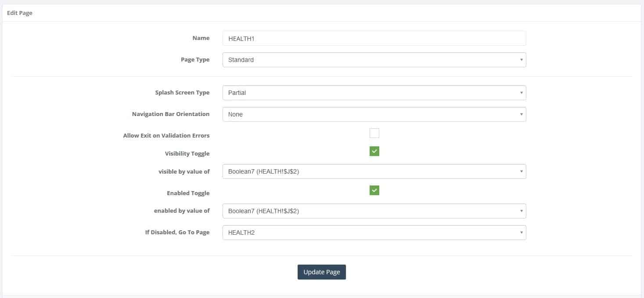
Task: Uncheck the Enabled Toggle checkbox
Action: pyautogui.click(x=374, y=190)
